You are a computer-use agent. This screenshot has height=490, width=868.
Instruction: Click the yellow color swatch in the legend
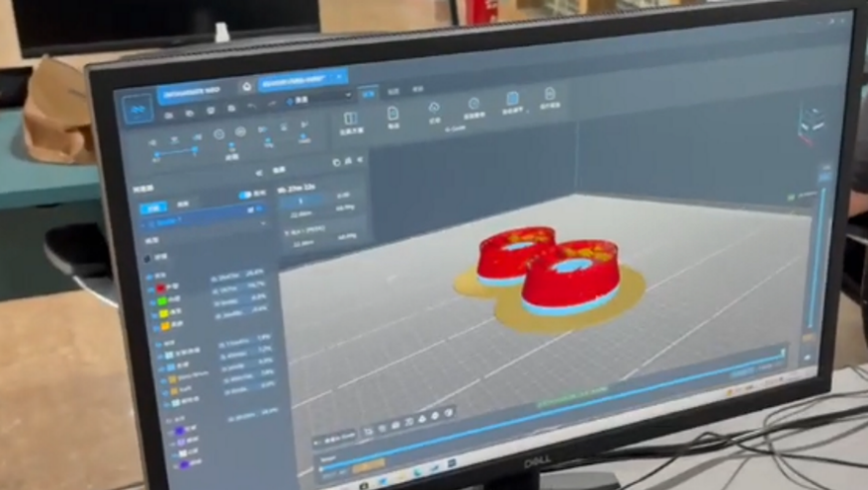pyautogui.click(x=164, y=314)
